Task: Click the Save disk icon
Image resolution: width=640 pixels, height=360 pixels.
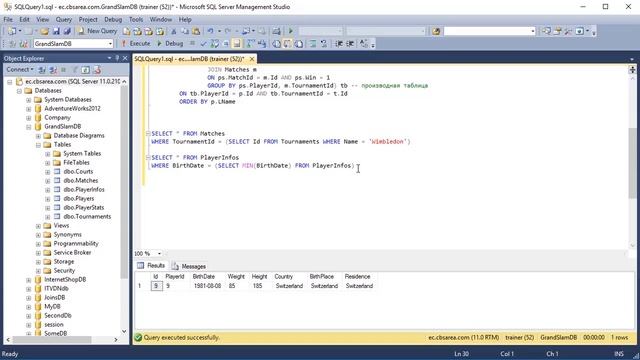Action: pyautogui.click(x=56, y=31)
